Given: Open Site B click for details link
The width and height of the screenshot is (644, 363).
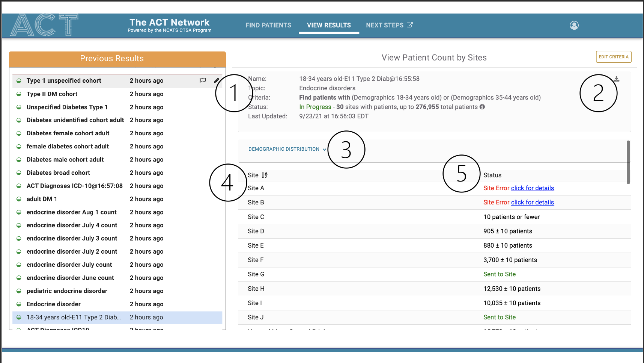Looking at the screenshot, I should (532, 202).
